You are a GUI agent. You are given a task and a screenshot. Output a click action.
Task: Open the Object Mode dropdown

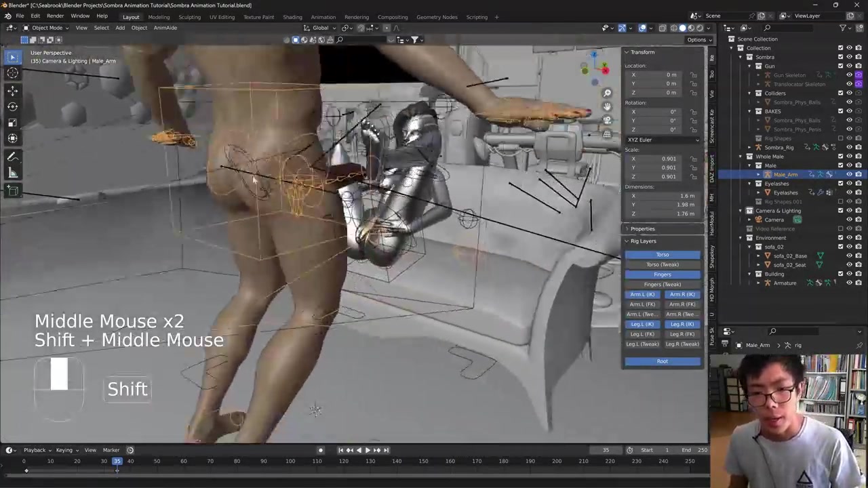click(46, 28)
